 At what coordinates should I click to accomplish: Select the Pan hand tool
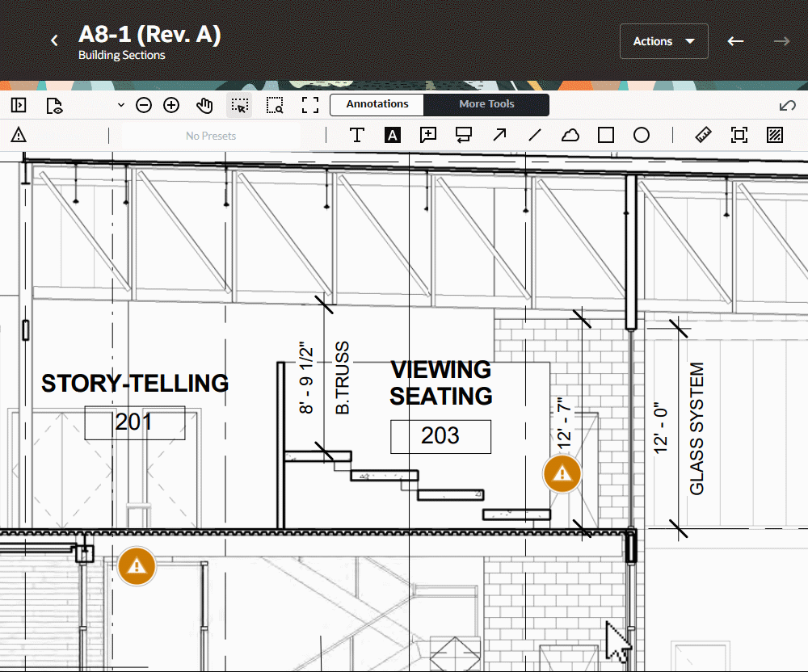coord(205,105)
